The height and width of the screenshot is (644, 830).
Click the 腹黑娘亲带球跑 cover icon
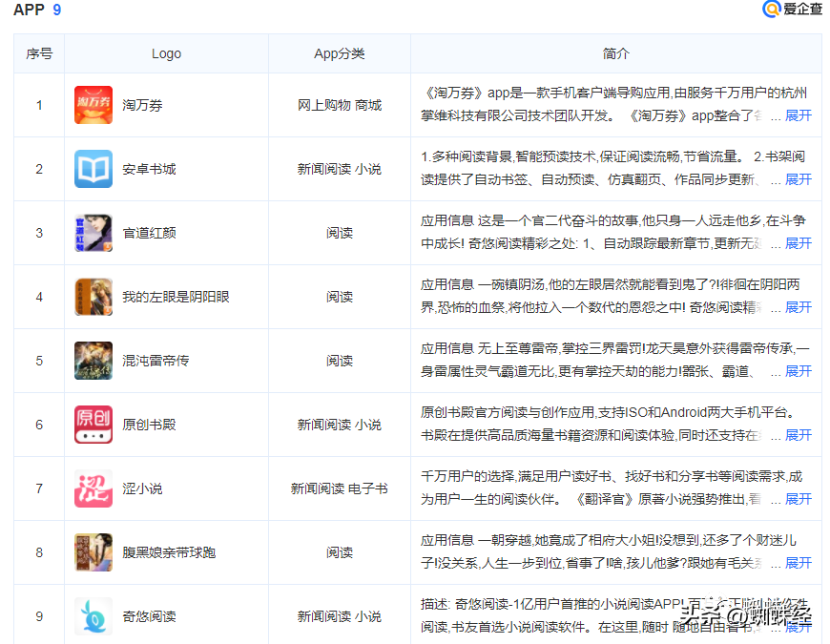pyautogui.click(x=93, y=552)
